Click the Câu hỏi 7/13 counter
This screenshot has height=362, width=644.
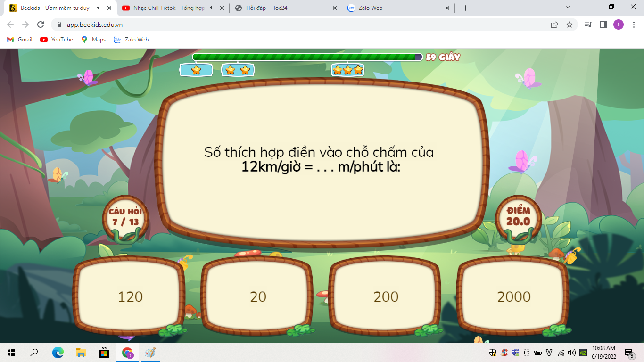(125, 218)
